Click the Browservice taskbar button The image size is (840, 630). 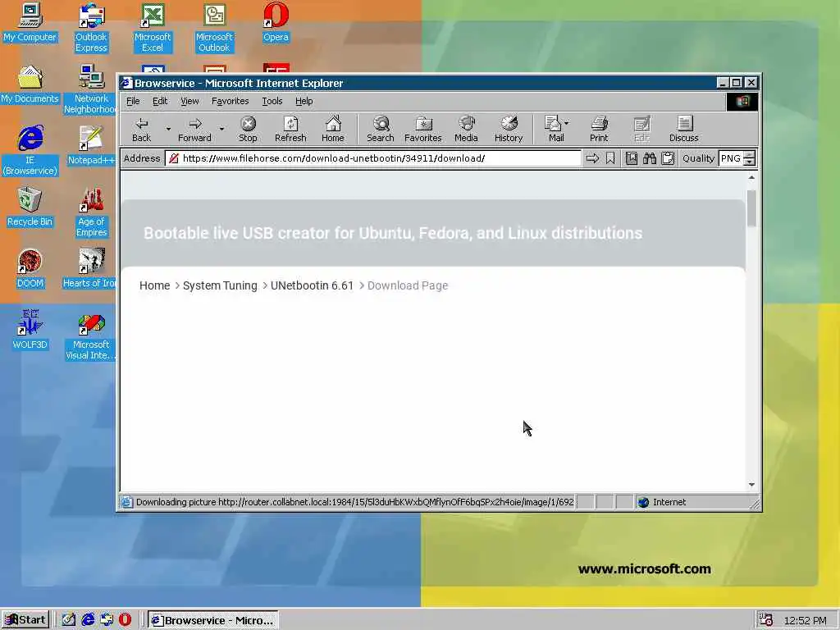coord(212,620)
